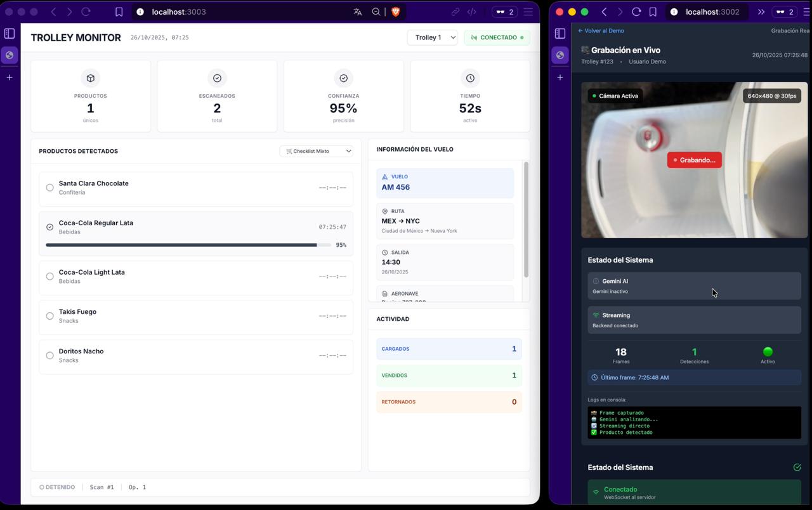Select the Takis Fuego radio circle

coord(49,316)
